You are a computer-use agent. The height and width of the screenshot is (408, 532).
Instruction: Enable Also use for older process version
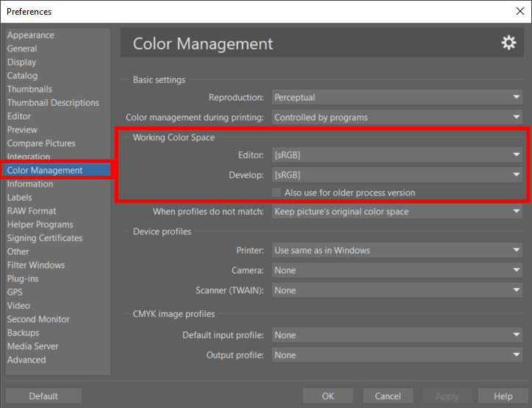(x=276, y=193)
